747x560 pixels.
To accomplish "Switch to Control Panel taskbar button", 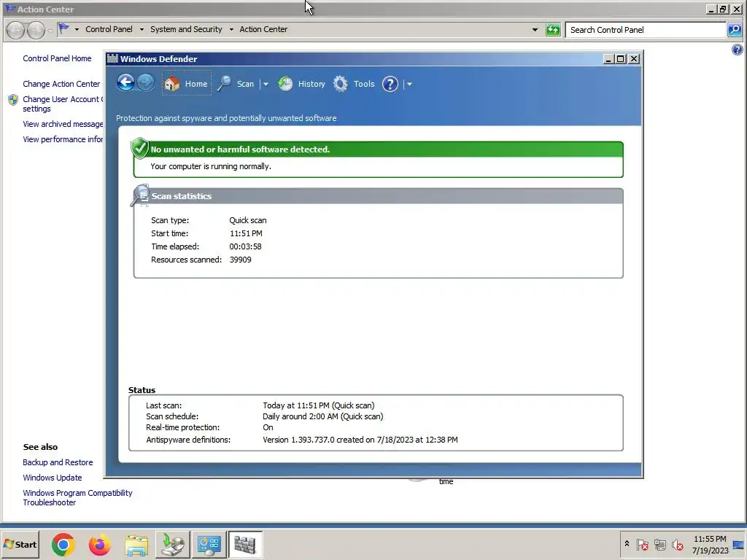I will pos(209,544).
